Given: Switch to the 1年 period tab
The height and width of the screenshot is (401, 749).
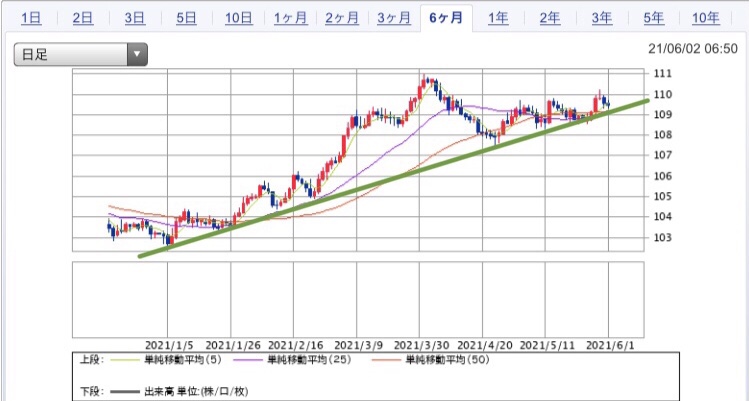Looking at the screenshot, I should [498, 18].
